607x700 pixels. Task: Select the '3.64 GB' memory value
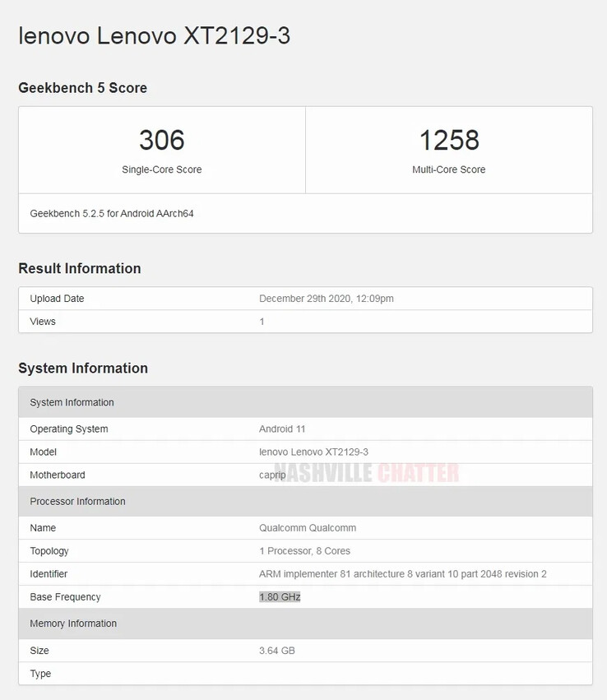(x=277, y=651)
